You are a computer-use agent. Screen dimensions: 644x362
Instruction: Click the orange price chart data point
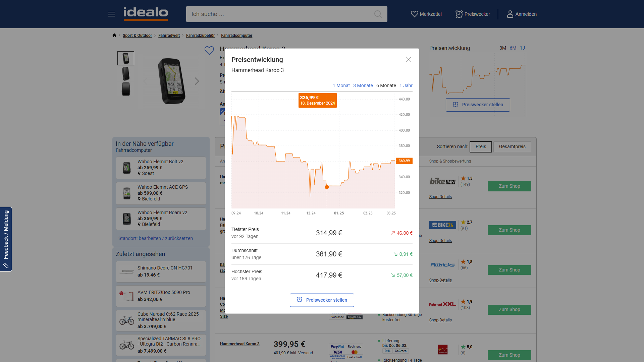[327, 187]
